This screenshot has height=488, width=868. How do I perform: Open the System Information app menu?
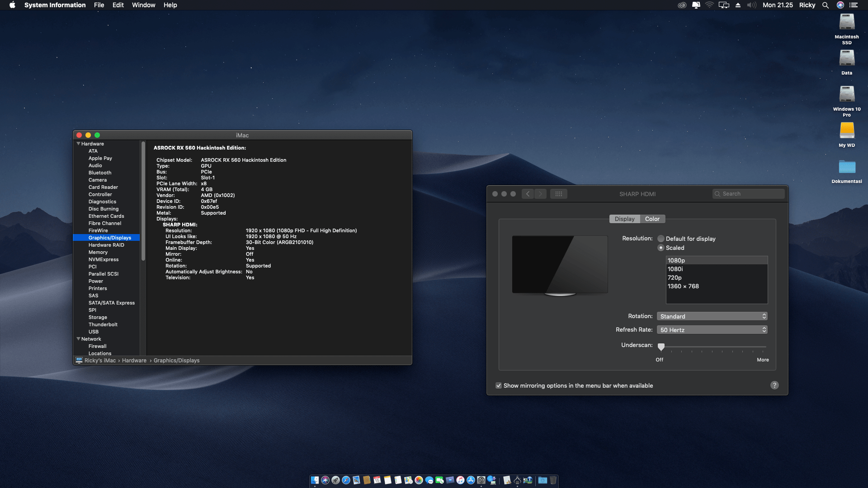pos(55,5)
